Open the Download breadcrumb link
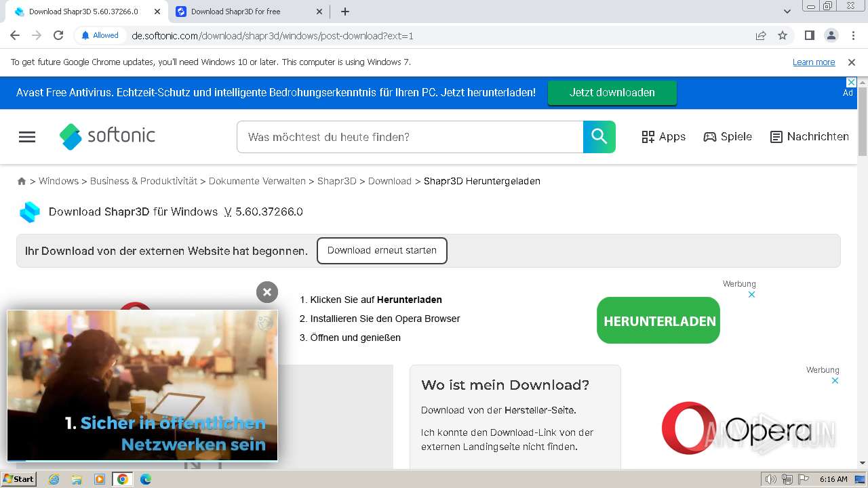Screen dimensions: 868x488 [390, 181]
